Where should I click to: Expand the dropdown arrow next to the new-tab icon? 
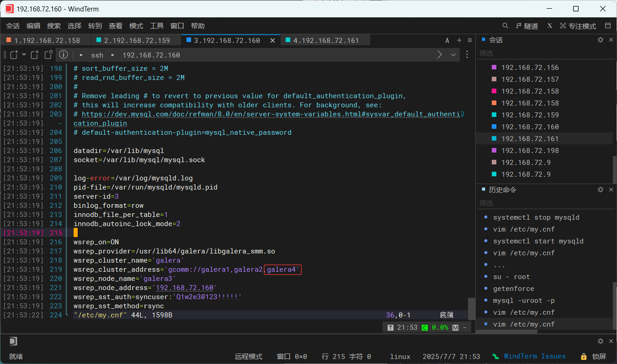[x=24, y=54]
